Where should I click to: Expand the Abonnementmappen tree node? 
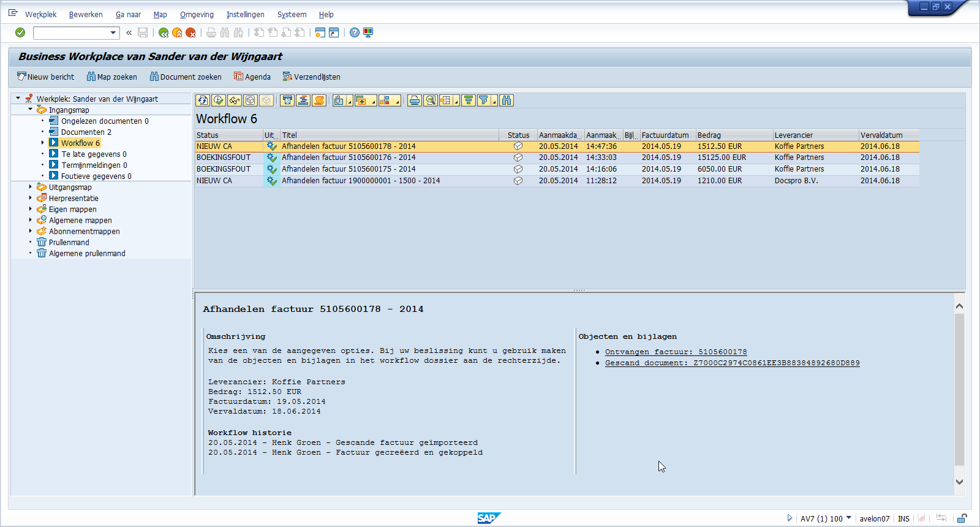click(30, 231)
